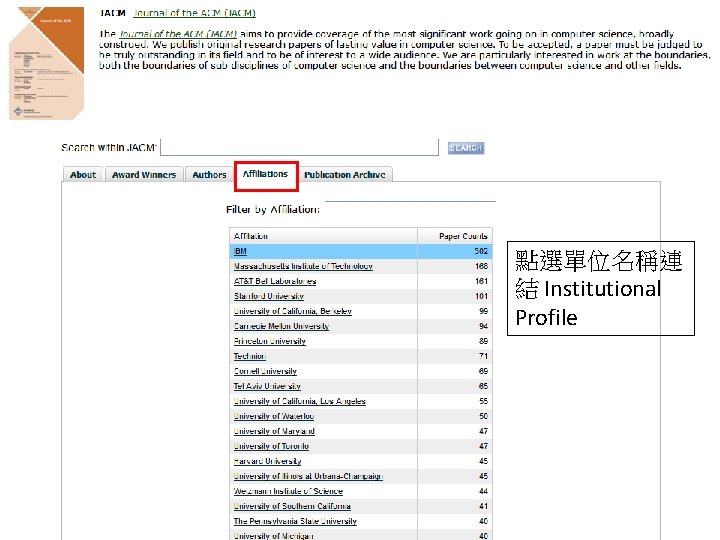The image size is (720, 540).
Task: Click the paper count 94 for Carnegie Mellon
Action: click(x=484, y=326)
